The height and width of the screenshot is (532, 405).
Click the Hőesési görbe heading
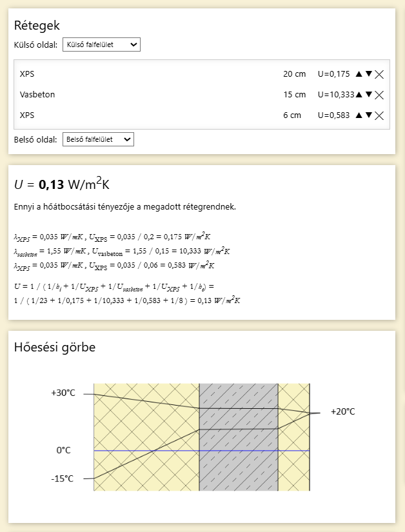(55, 348)
